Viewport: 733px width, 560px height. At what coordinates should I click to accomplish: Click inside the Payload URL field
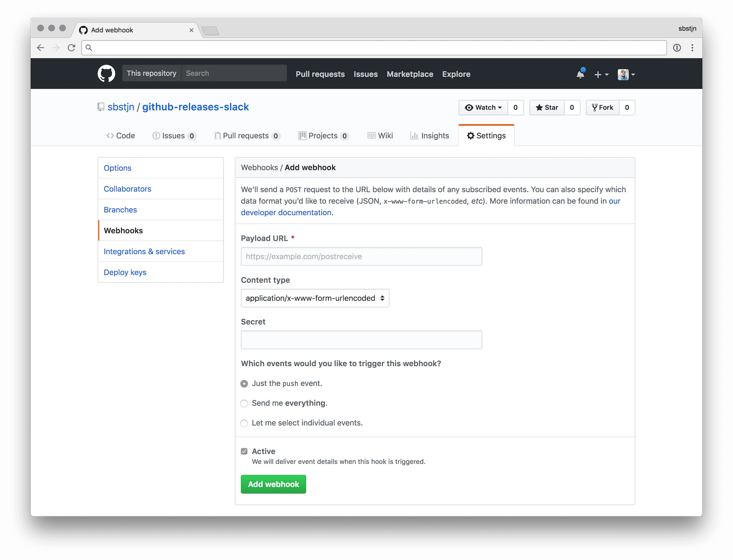pyautogui.click(x=361, y=256)
